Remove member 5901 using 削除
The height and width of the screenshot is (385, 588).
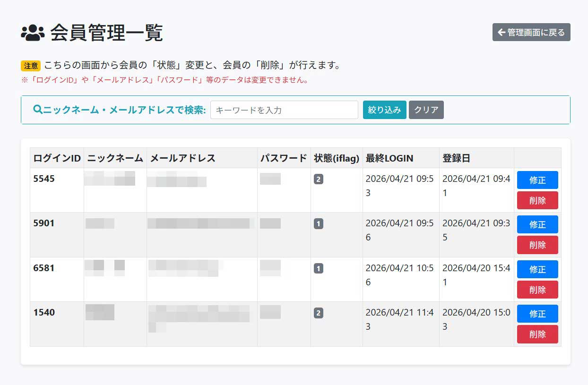click(x=537, y=245)
